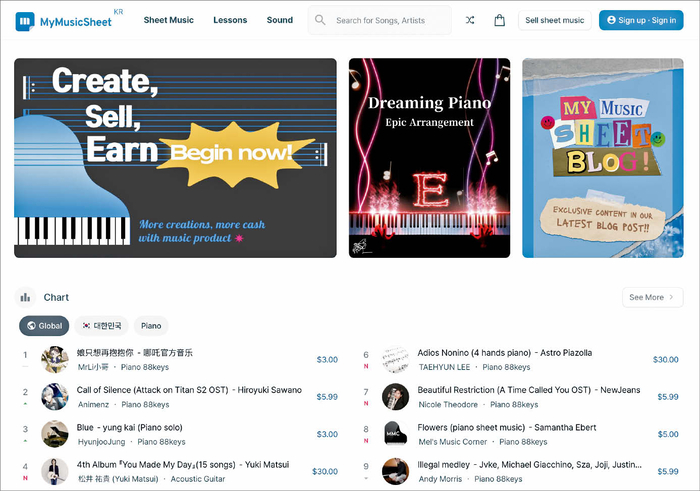
Task: Open Illegal medley listing
Action: pyautogui.click(x=529, y=465)
